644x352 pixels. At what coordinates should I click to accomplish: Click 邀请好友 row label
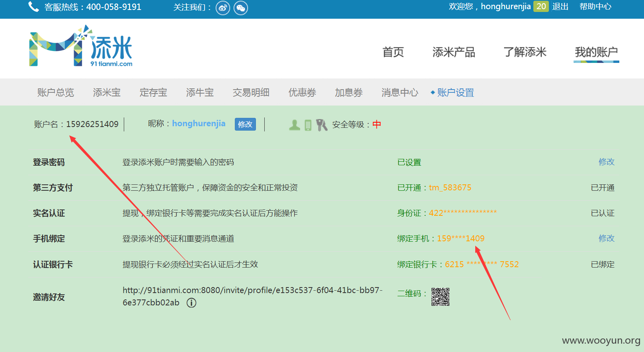click(49, 297)
